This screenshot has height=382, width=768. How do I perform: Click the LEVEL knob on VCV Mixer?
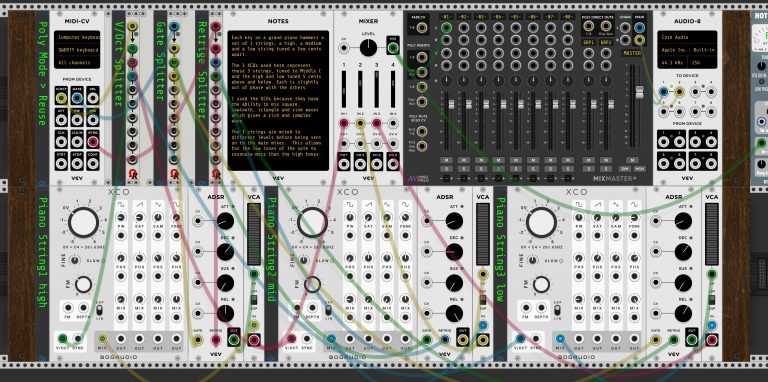pos(368,48)
